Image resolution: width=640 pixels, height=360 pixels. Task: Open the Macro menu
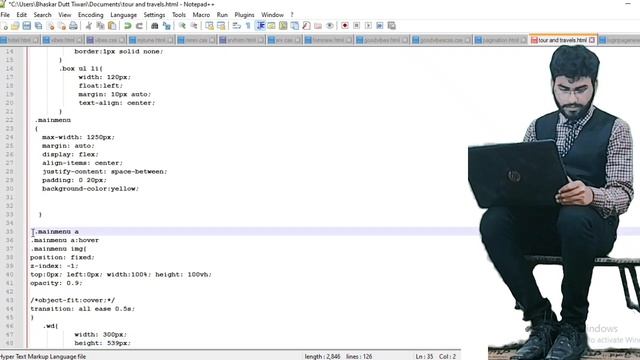coord(201,15)
